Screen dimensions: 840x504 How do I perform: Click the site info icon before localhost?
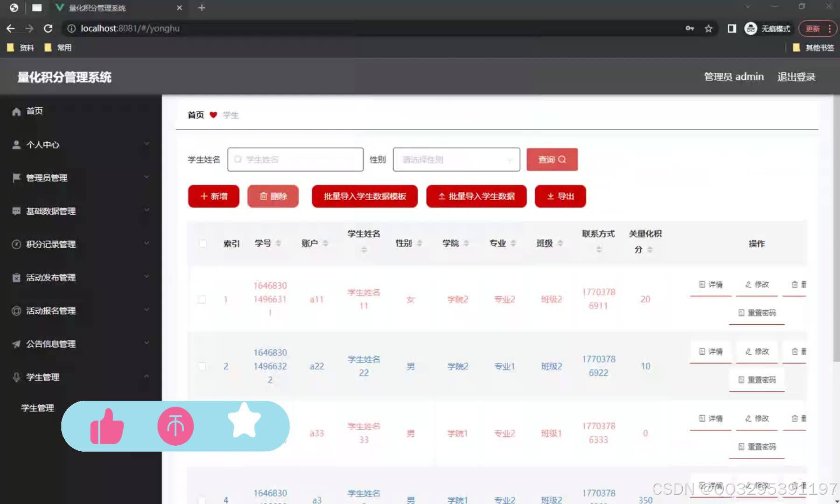pyautogui.click(x=71, y=28)
